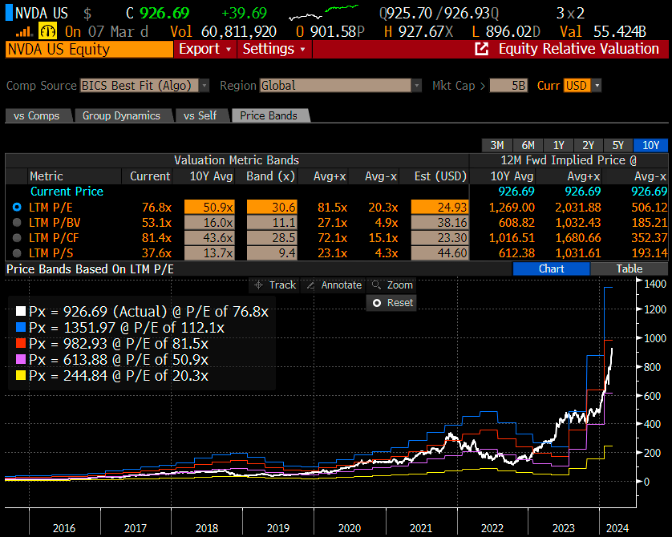The height and width of the screenshot is (538, 672).
Task: Click the Zoom magnifier icon
Action: tap(376, 285)
